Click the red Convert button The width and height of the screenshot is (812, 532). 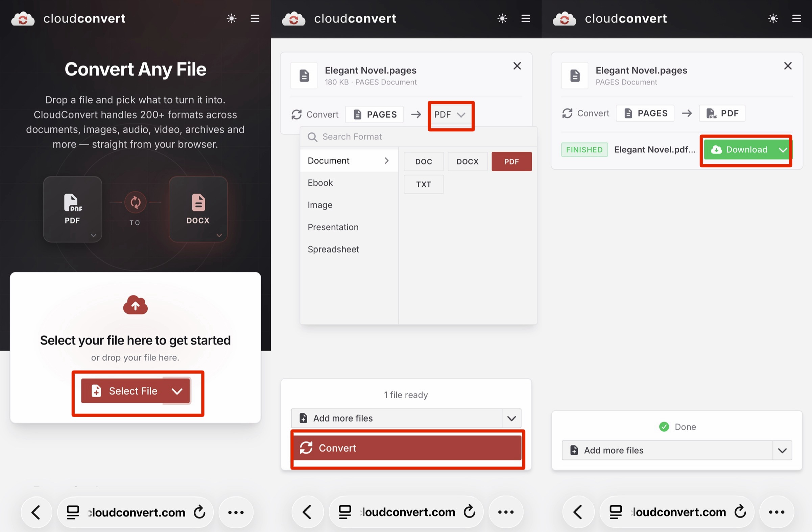(407, 448)
